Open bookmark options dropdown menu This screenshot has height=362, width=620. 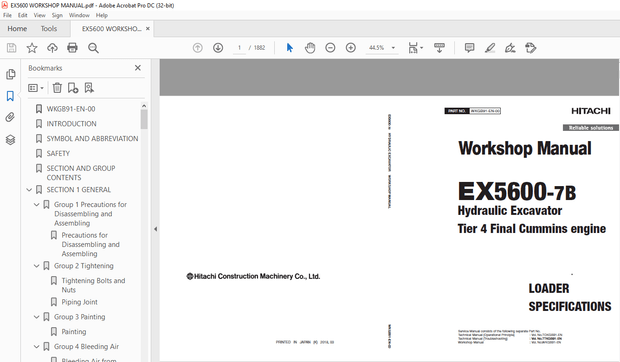click(36, 88)
